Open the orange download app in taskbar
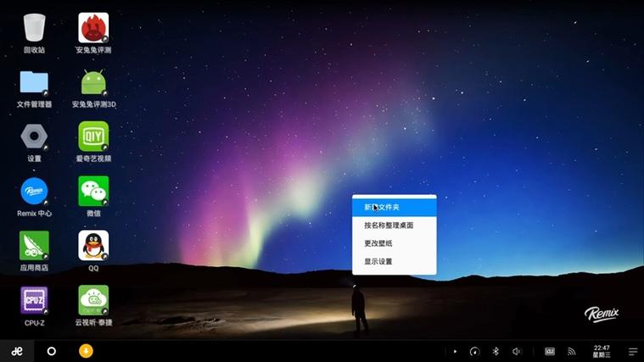The image size is (644, 362). click(86, 351)
